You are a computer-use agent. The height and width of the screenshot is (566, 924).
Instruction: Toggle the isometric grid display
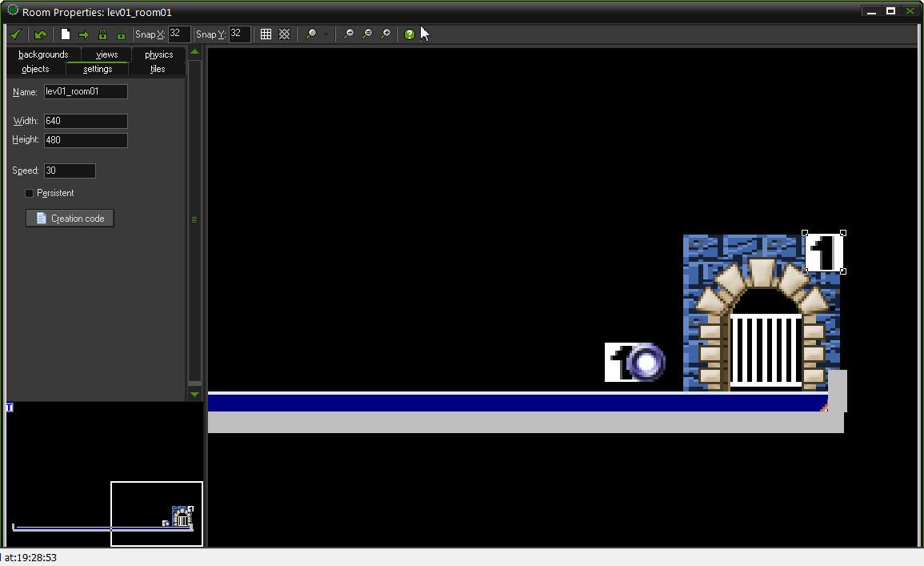click(284, 34)
